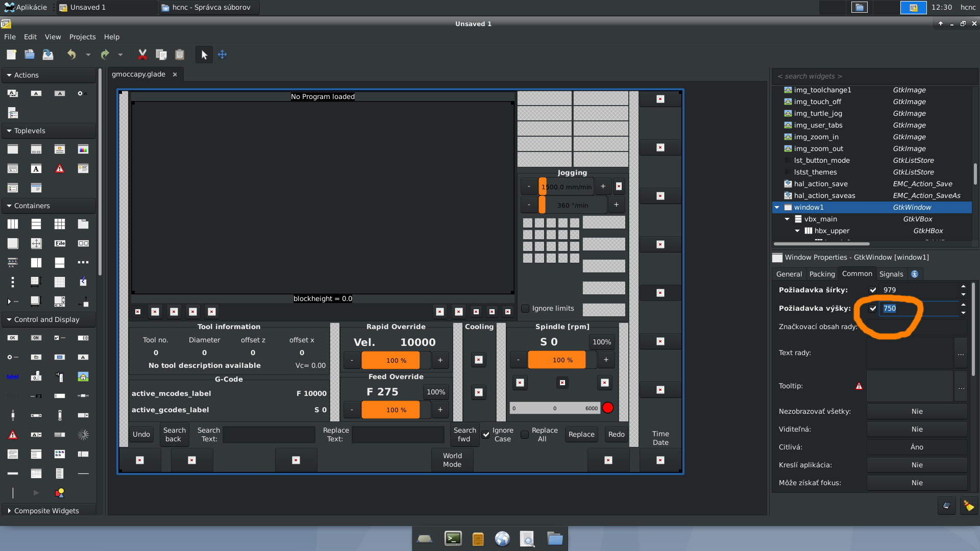The height and width of the screenshot is (551, 980).
Task: Open terminal from the bottom dock
Action: click(453, 538)
